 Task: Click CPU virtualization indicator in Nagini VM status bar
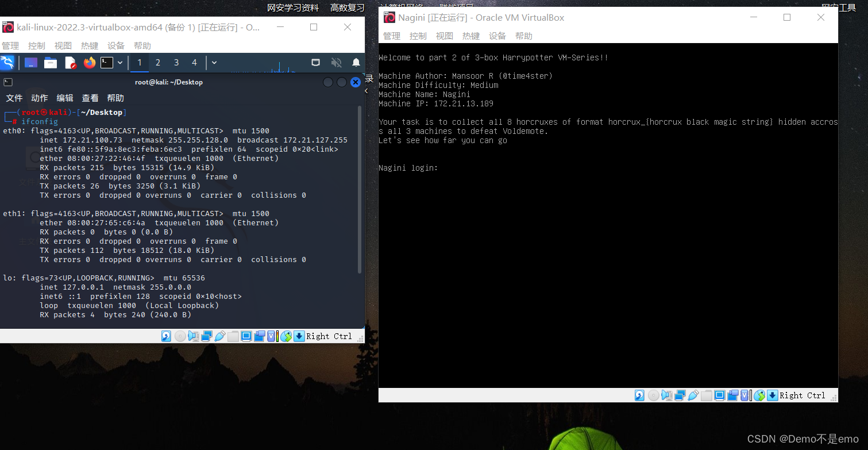tap(744, 395)
